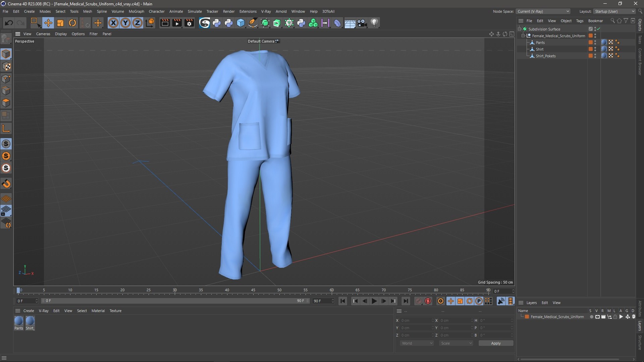Toggle Z axis lock

(138, 23)
